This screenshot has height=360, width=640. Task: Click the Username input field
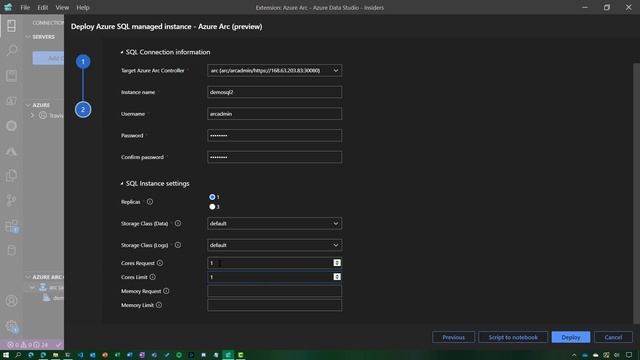pyautogui.click(x=274, y=113)
